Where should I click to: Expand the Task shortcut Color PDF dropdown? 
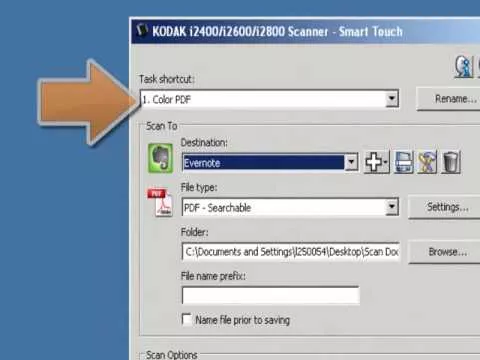point(392,99)
